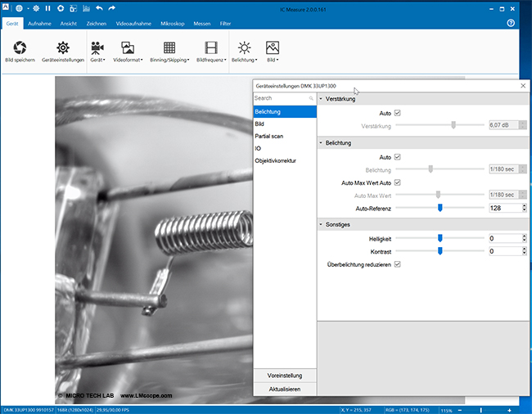Click the Voreinstellung button
The height and width of the screenshot is (414, 532).
(285, 375)
